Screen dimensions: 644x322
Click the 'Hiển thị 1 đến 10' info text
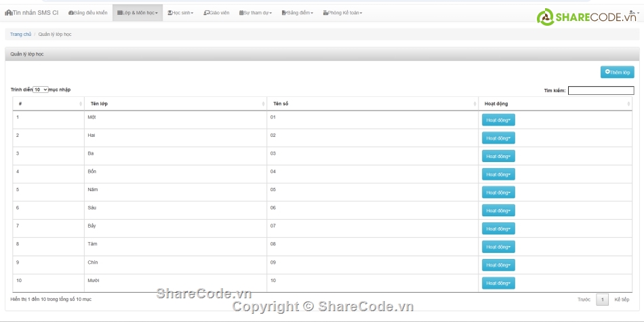(51, 300)
